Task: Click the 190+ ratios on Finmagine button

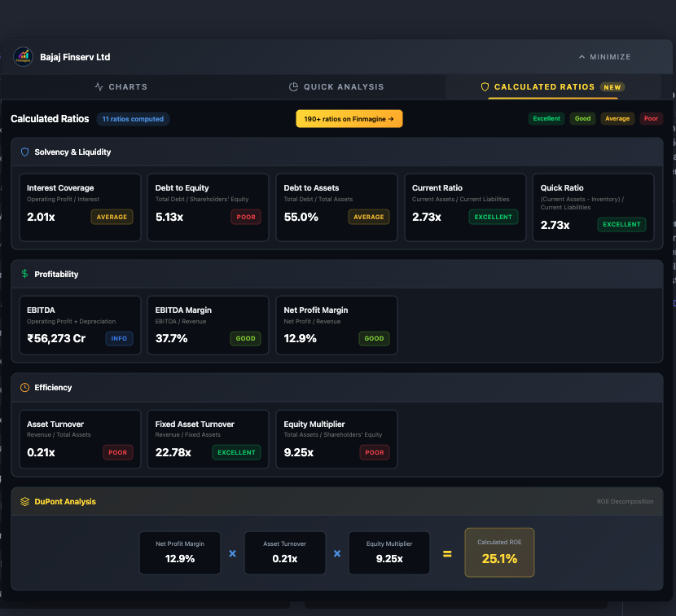Action: [349, 119]
